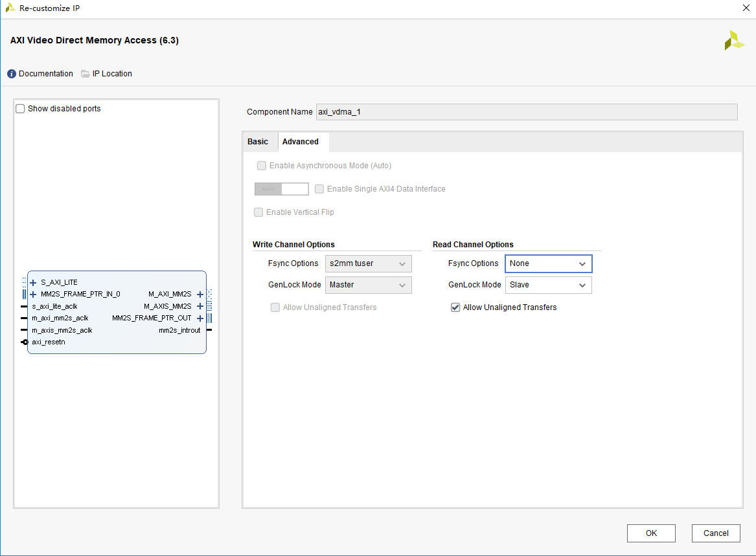Expand the S_AXI_LITE interface plus icon
Screen dimensions: 756x556
pos(33,283)
